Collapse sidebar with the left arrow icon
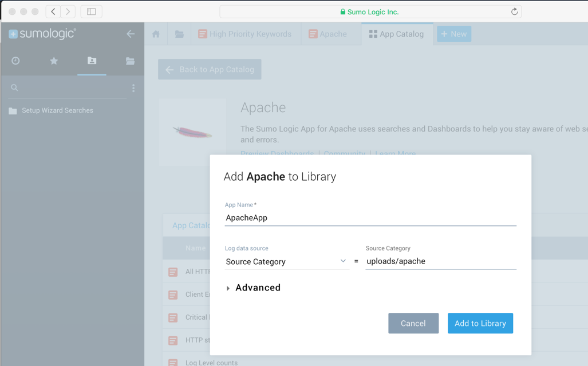Viewport: 588px width, 366px height. (x=131, y=34)
